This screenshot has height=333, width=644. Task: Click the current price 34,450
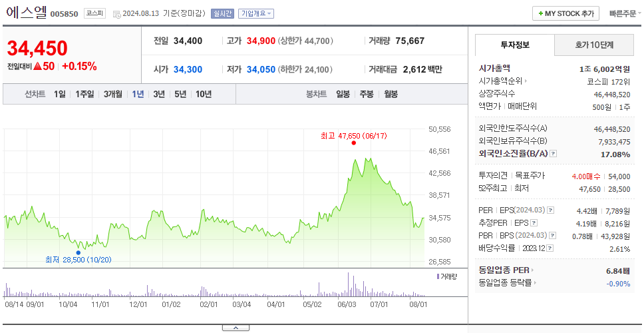pos(37,49)
